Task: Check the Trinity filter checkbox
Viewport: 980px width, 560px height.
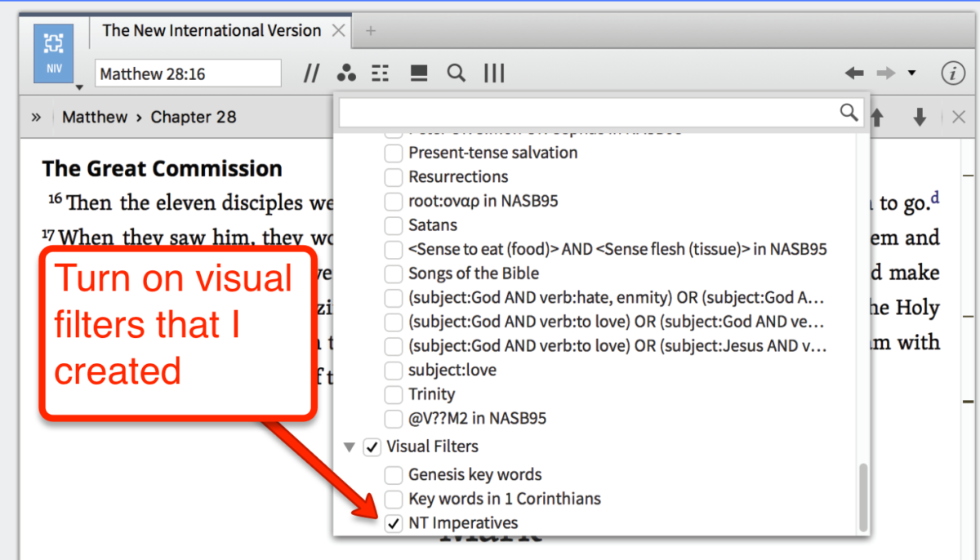Action: tap(393, 394)
